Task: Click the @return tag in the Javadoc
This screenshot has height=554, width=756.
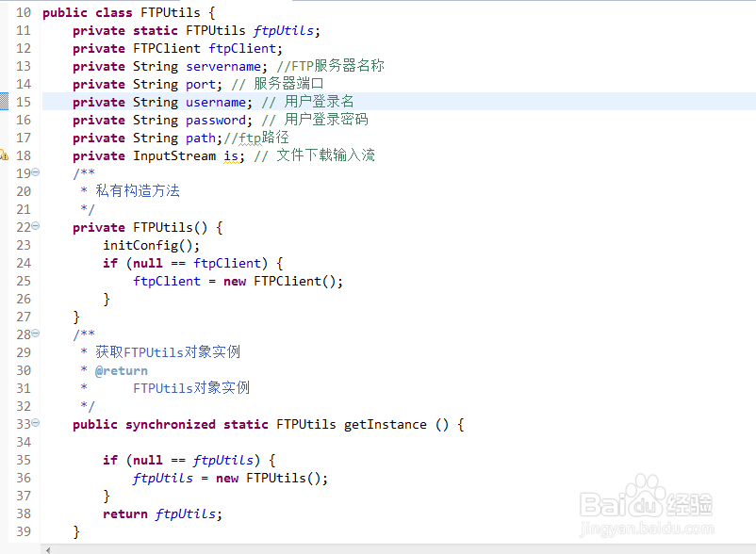Action: pyautogui.click(x=121, y=370)
